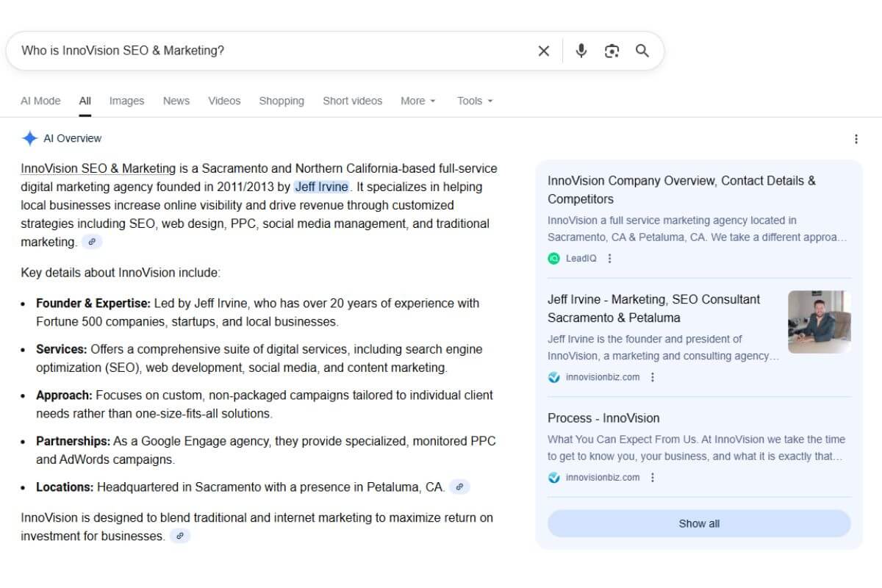Click 'innovisionbiz.com' under Jeff Irvine result

pos(603,377)
